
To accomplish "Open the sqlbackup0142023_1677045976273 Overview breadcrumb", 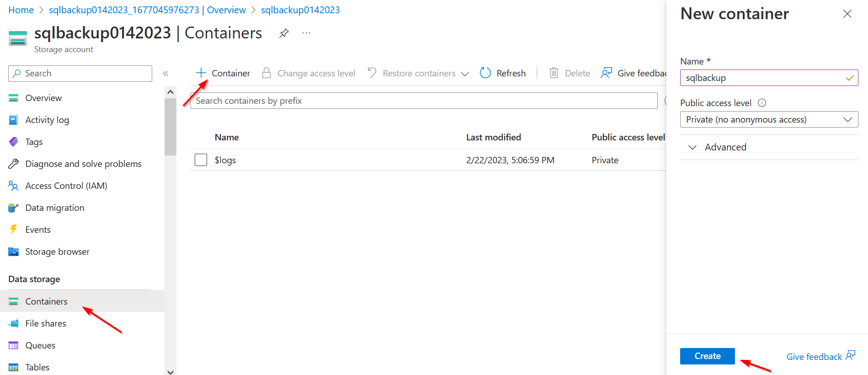I will (x=147, y=10).
